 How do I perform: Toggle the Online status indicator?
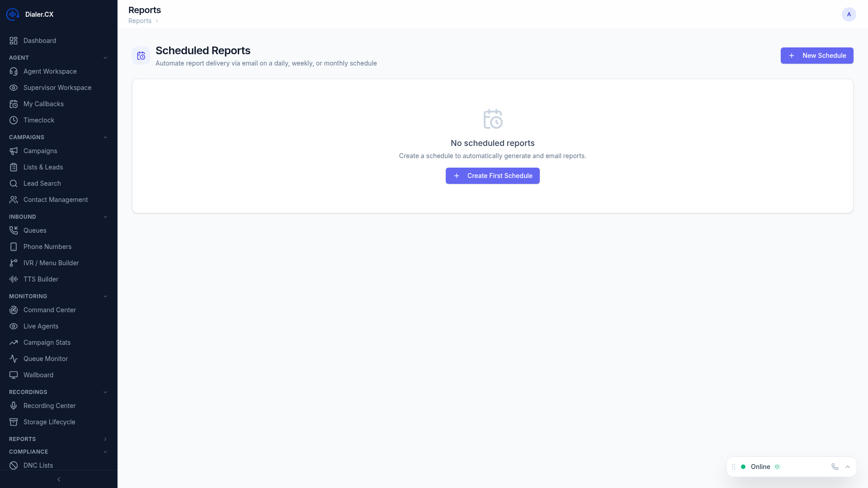coord(743,467)
